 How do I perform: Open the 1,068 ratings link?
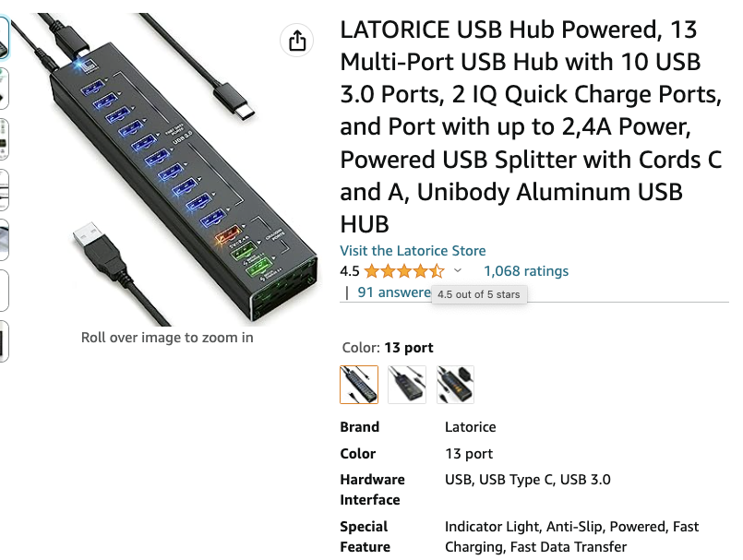525,271
